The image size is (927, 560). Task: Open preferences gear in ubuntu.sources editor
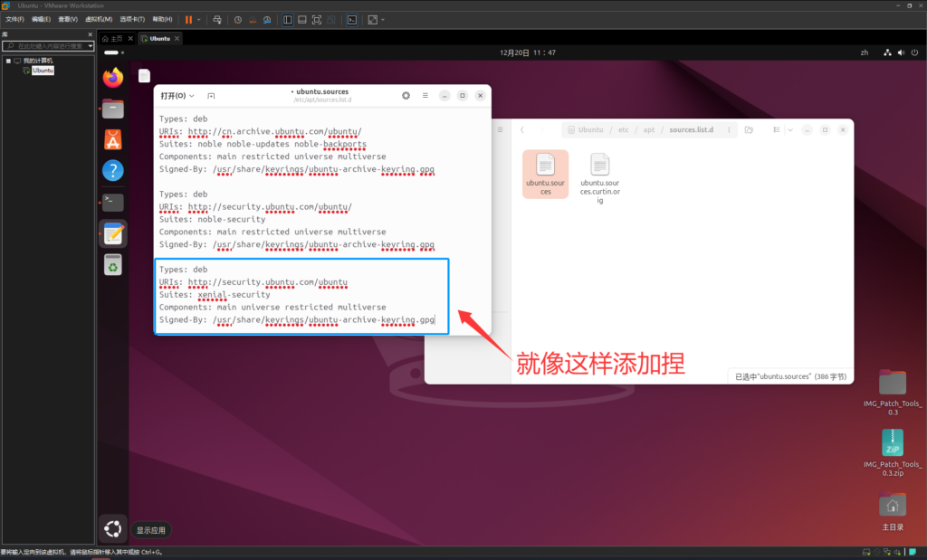406,95
